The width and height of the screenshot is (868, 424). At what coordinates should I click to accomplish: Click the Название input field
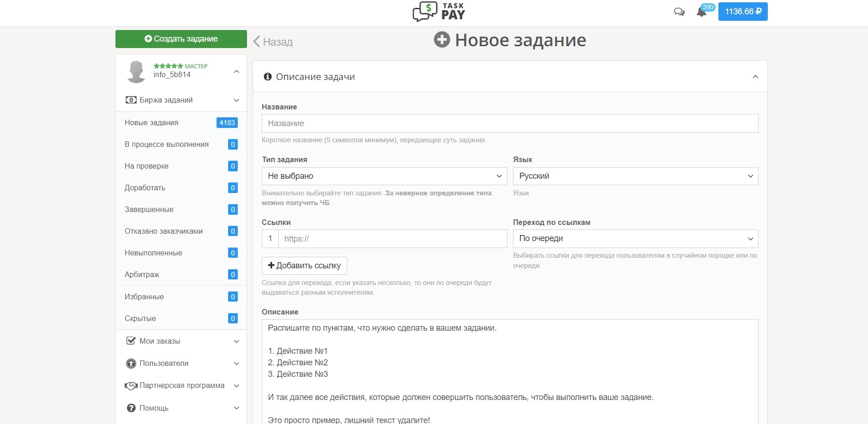(510, 123)
